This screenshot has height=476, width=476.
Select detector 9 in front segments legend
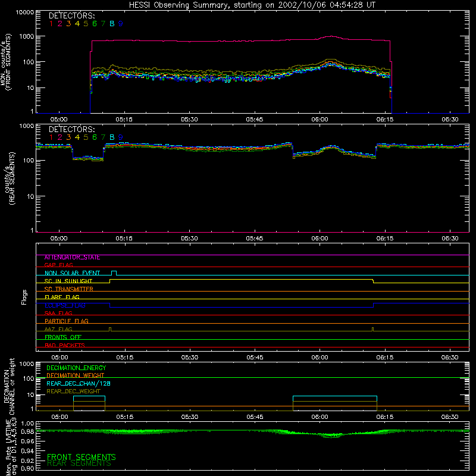[x=121, y=24]
